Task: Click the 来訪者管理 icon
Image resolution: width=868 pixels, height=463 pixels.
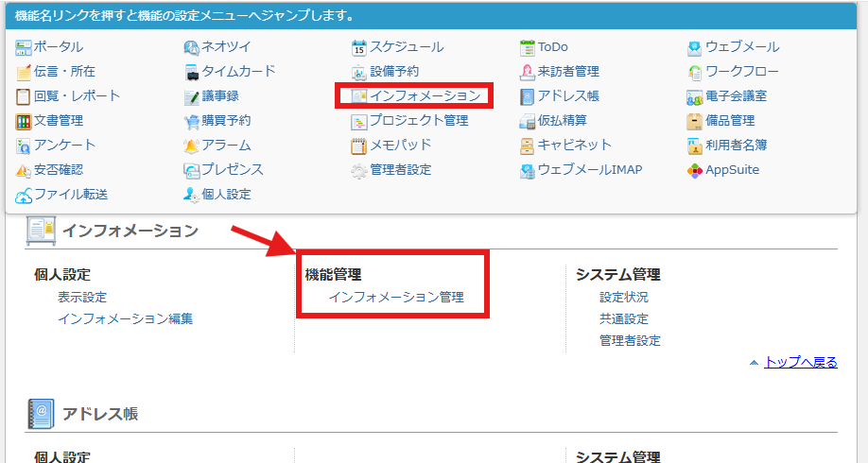Action: 528,73
